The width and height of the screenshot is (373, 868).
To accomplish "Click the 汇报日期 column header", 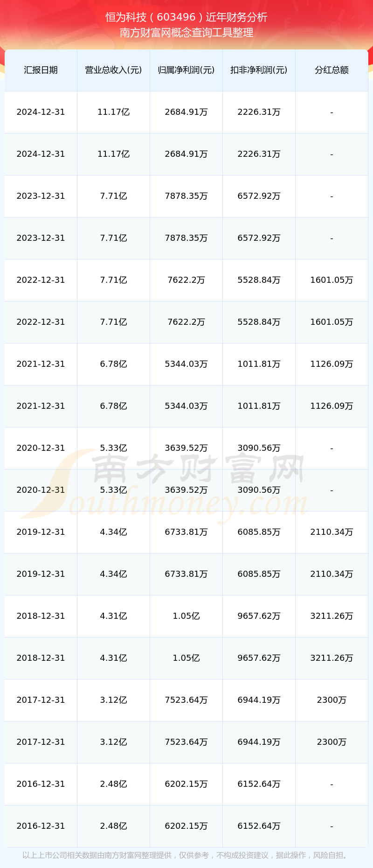I will (x=41, y=70).
